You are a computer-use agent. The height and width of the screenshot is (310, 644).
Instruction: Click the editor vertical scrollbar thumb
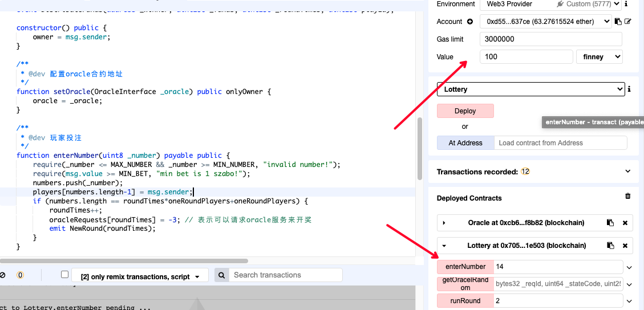click(x=419, y=149)
